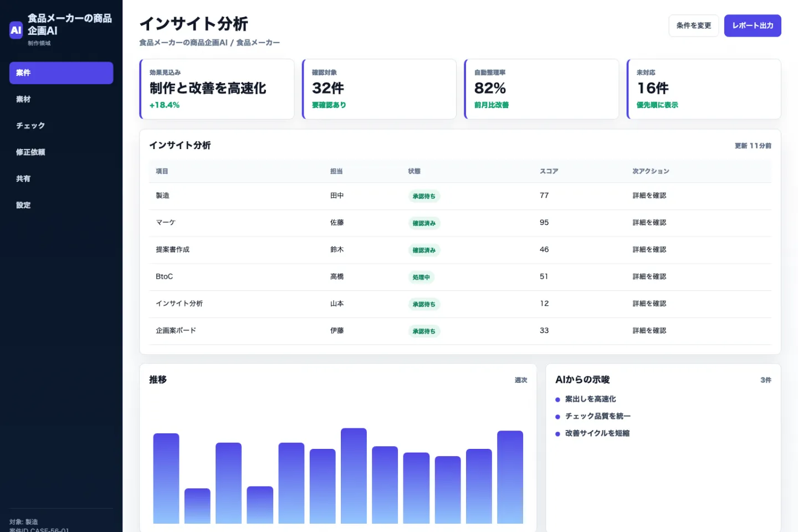Go to 素材 in the sidebar
Viewport: 798px width, 532px height.
click(x=61, y=99)
